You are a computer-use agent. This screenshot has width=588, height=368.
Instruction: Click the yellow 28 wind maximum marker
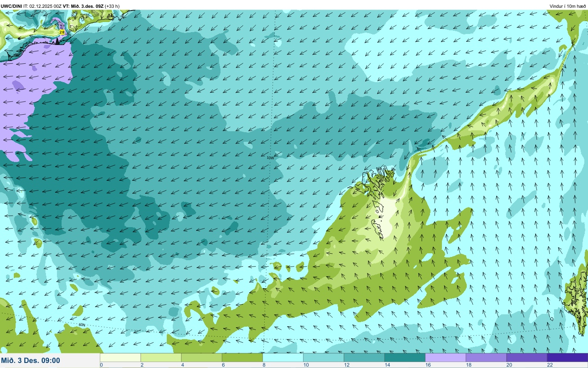tap(62, 32)
